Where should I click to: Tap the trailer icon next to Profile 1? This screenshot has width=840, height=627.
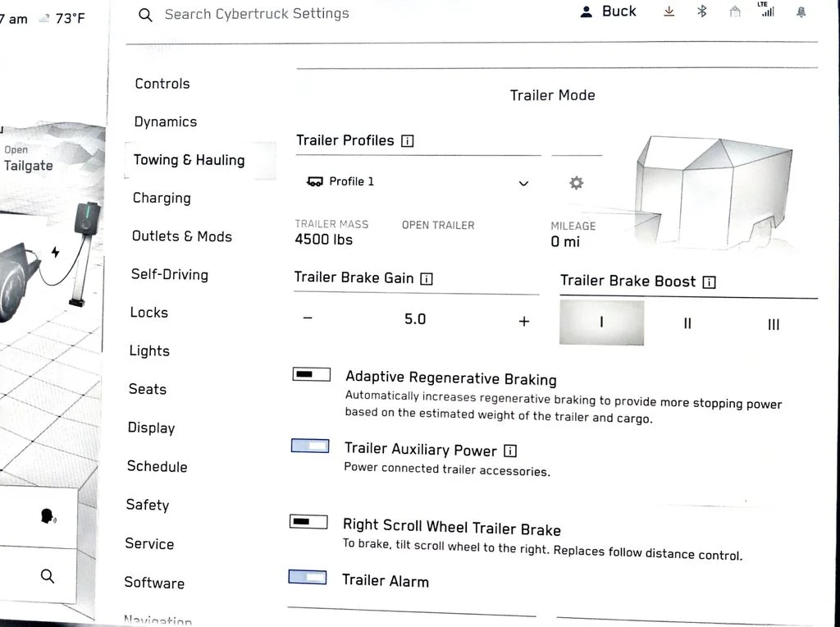tap(314, 181)
